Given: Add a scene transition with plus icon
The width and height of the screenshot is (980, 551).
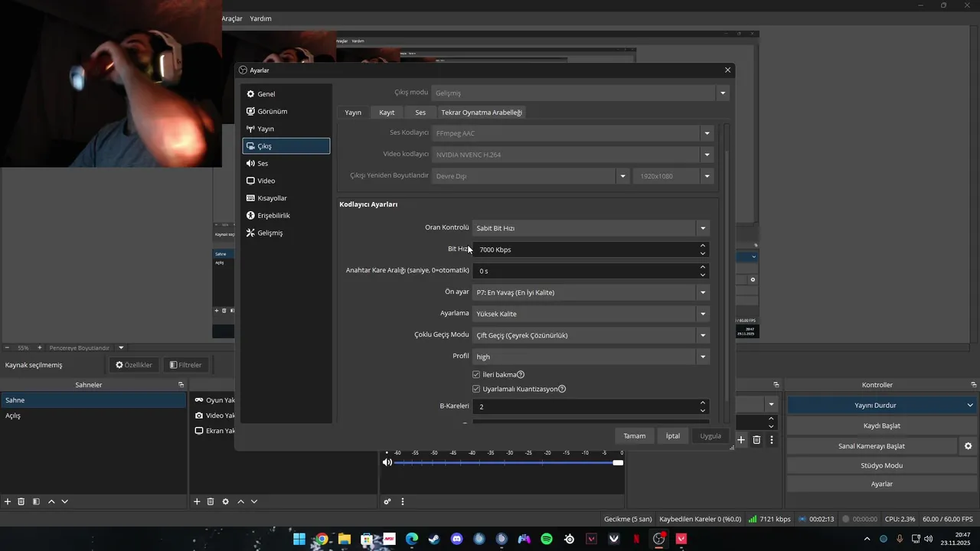Looking at the screenshot, I should (741, 440).
